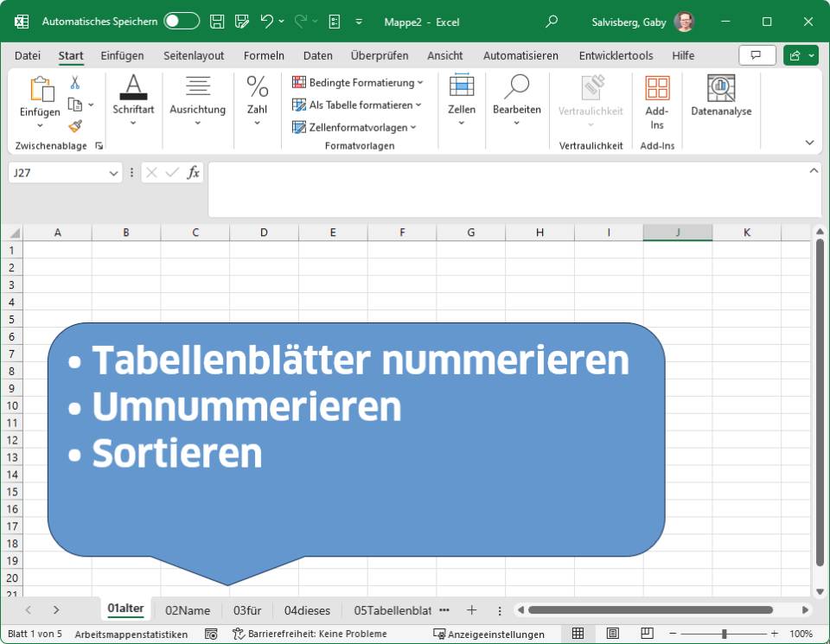Click the Suchen (magnifier) icon above Bearbeiten

[516, 89]
